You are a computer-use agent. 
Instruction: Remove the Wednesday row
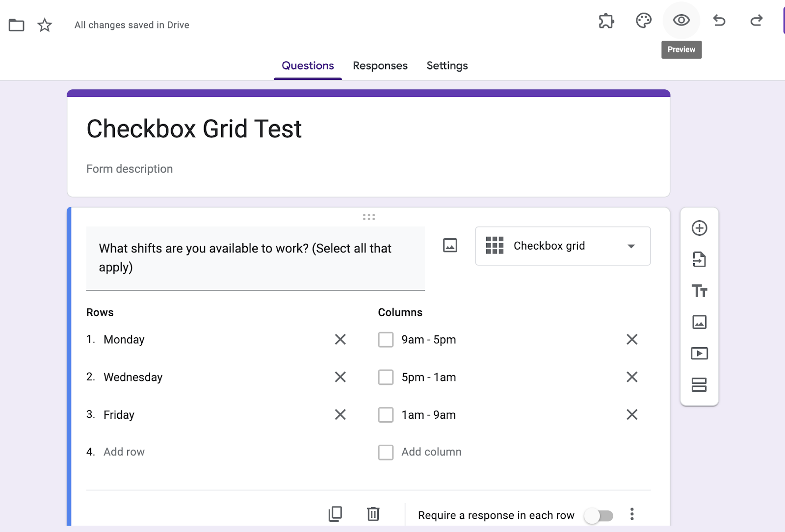(x=340, y=377)
